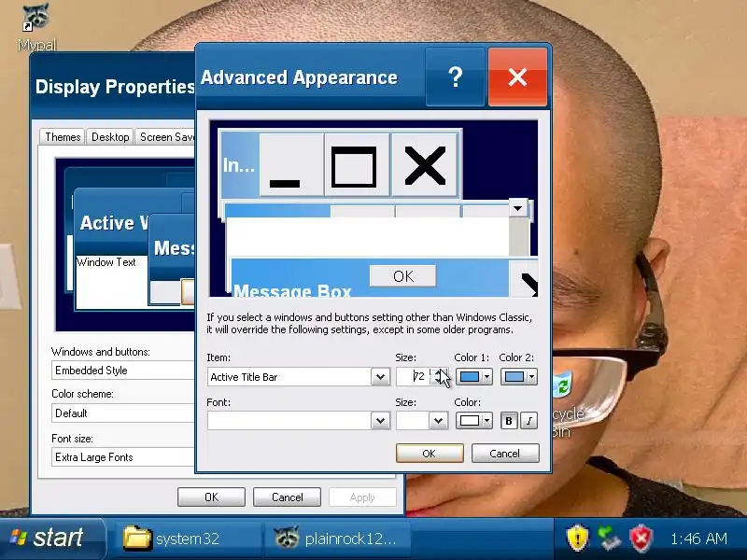The width and height of the screenshot is (747, 560).
Task: Switch to the Screen Saver tab in Display Properties
Action: pyautogui.click(x=166, y=137)
